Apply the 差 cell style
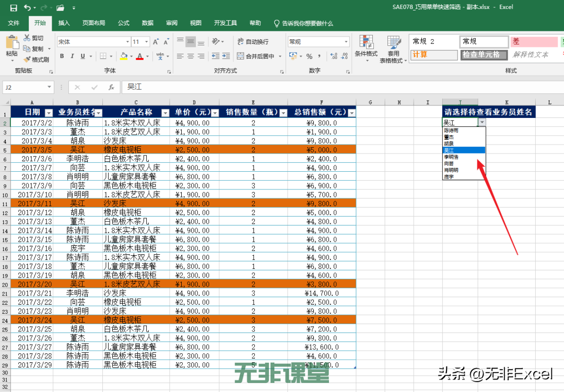Image resolution: width=564 pixels, height=392 pixels. (x=534, y=42)
